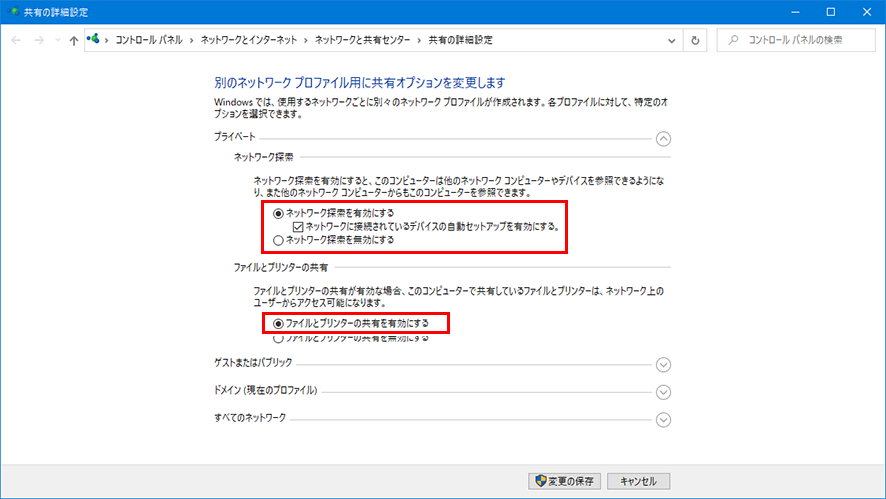Minimize the 共有の詳細設定 window
Screen dimensions: 886x499
click(x=796, y=12)
